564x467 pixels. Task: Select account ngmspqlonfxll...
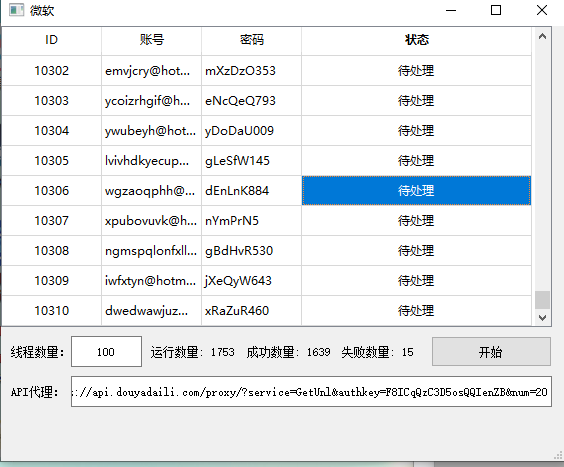click(x=151, y=251)
